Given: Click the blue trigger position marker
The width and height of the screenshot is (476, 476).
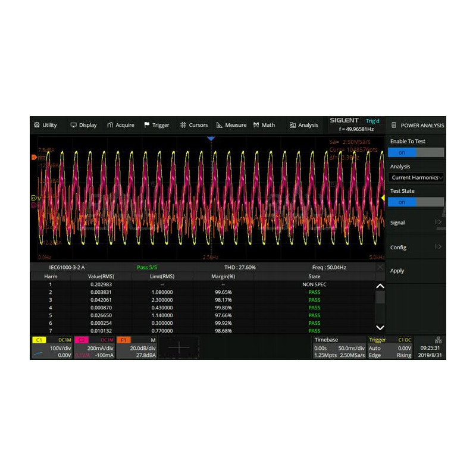Looking at the screenshot, I should coord(211,139).
